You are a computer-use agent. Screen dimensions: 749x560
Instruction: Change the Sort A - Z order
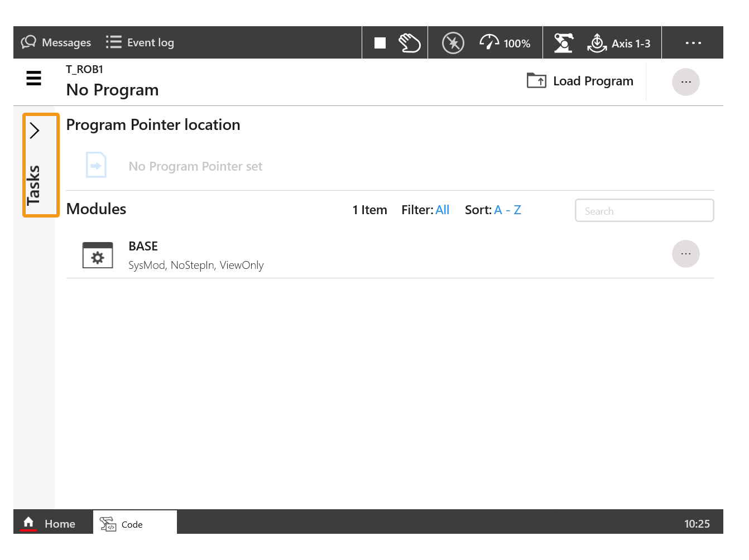click(507, 210)
